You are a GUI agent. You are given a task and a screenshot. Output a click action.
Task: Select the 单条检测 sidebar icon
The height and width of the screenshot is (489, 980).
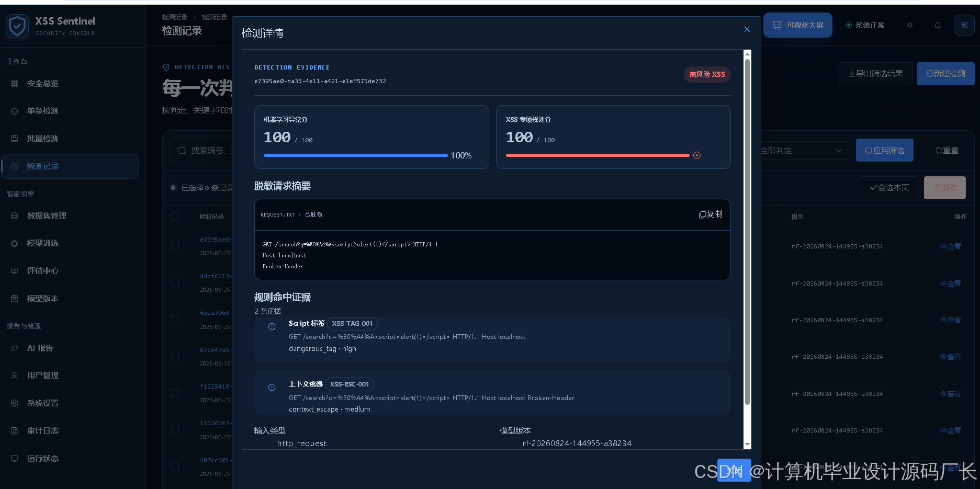coord(15,111)
